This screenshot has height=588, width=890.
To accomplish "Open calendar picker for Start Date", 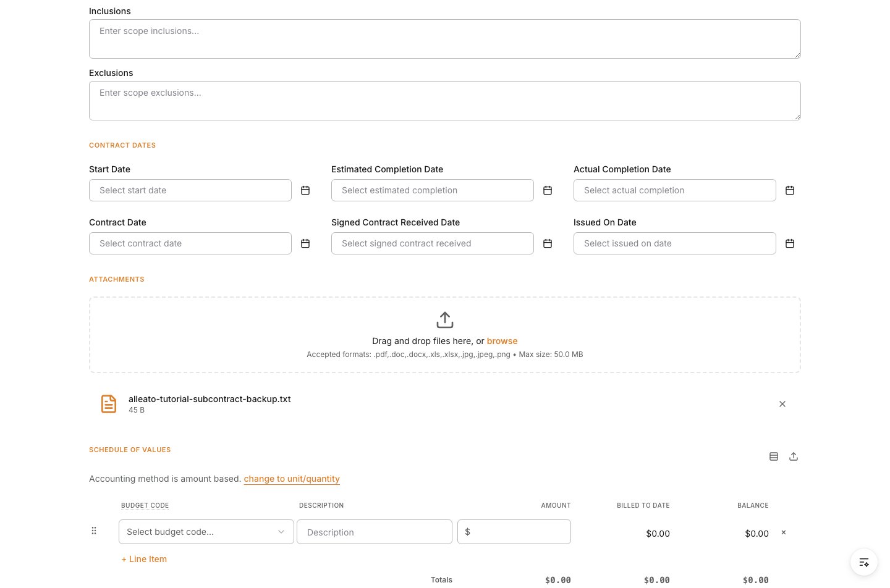I will pyautogui.click(x=305, y=190).
